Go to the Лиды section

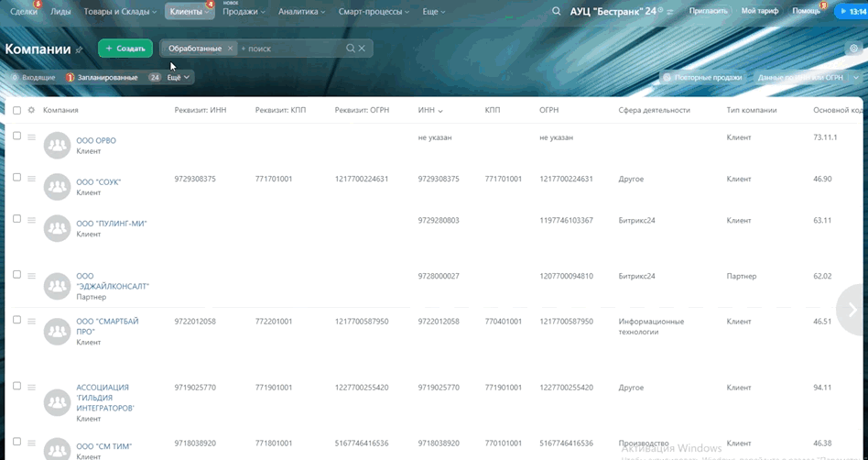pos(60,12)
